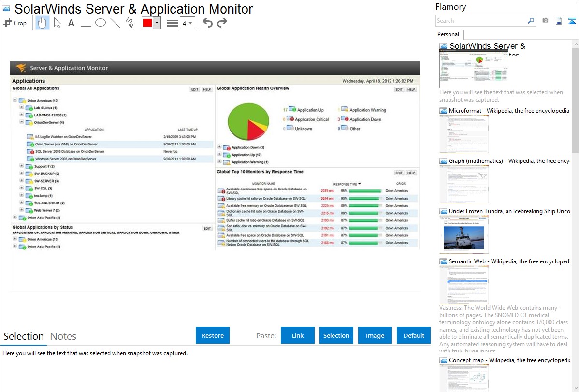Select the Crop tool
The height and width of the screenshot is (392, 579).
click(x=15, y=23)
